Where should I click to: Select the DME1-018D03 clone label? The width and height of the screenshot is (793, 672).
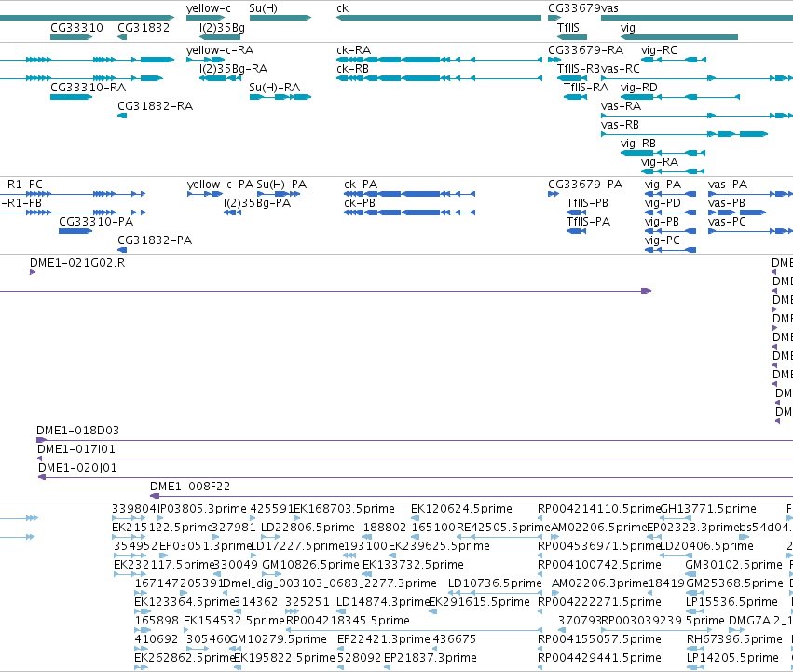[78, 431]
